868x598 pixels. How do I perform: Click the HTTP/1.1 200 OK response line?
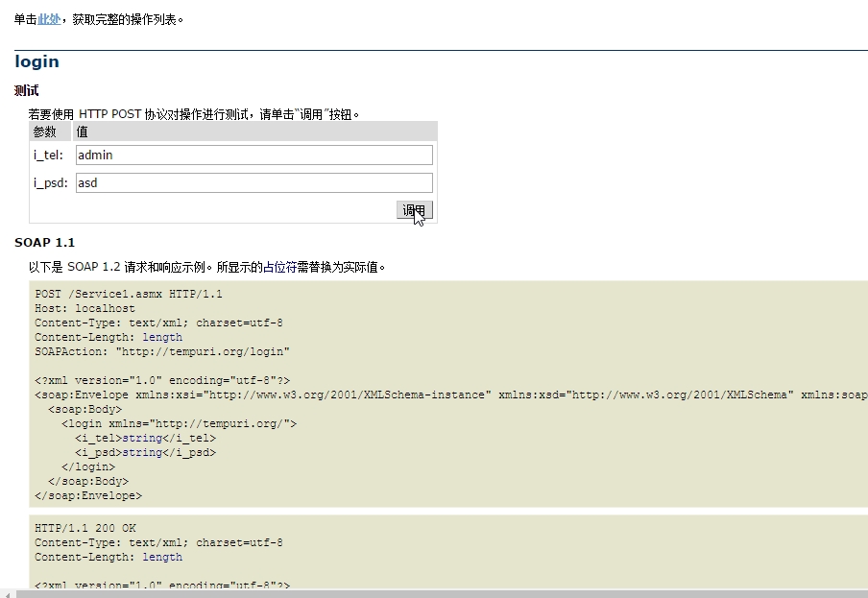coord(85,528)
